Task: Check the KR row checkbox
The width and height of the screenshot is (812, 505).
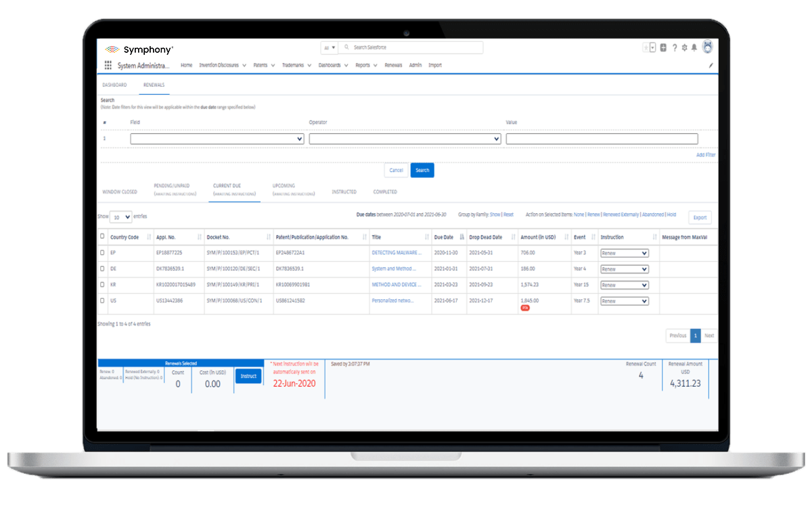Action: click(x=102, y=285)
